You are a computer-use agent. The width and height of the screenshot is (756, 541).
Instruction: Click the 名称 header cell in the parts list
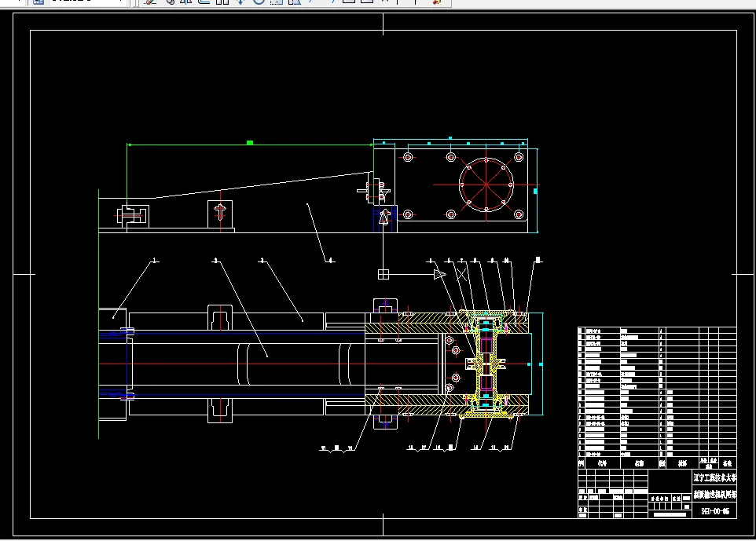pyautogui.click(x=640, y=463)
